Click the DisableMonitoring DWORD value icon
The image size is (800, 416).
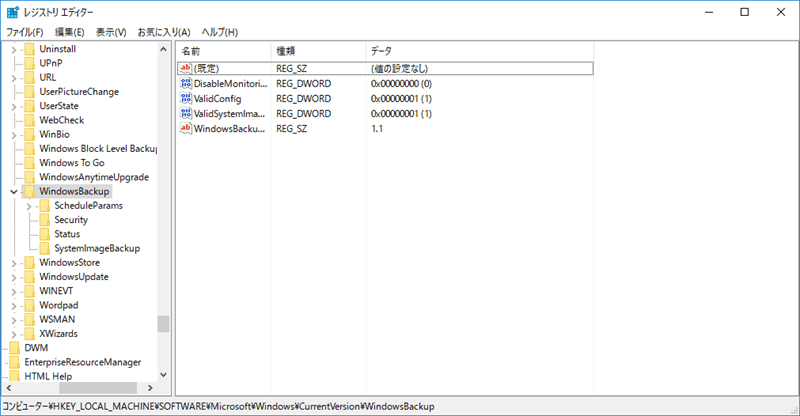tap(186, 83)
